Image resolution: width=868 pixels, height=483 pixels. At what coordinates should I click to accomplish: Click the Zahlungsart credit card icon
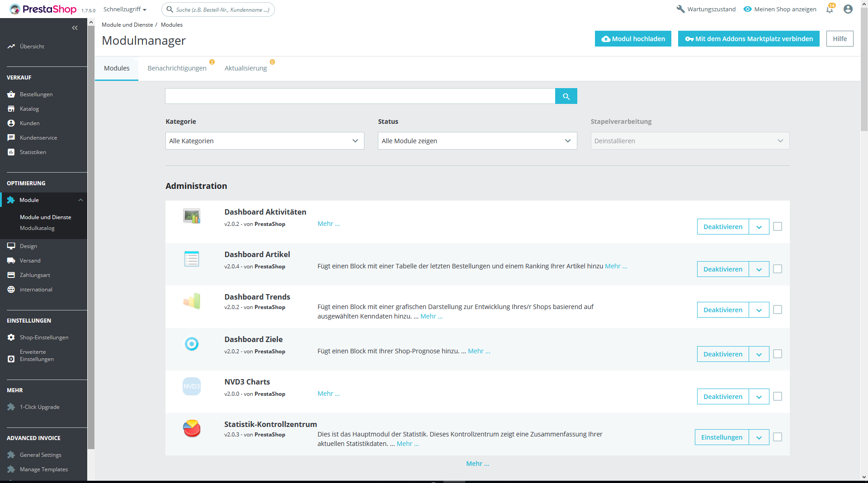coord(11,275)
